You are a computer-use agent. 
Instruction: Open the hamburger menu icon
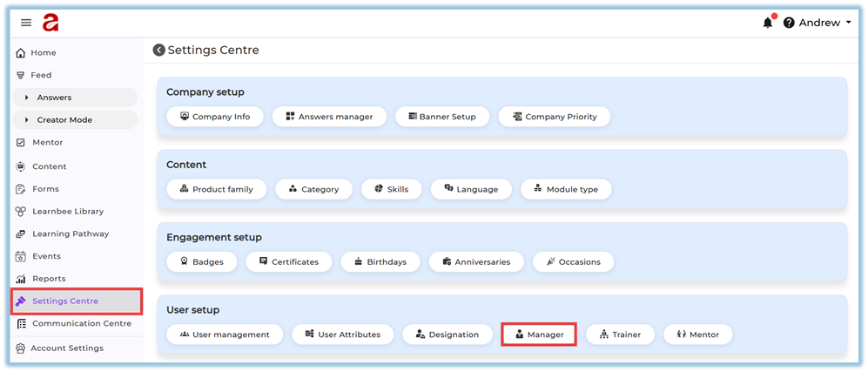(26, 23)
